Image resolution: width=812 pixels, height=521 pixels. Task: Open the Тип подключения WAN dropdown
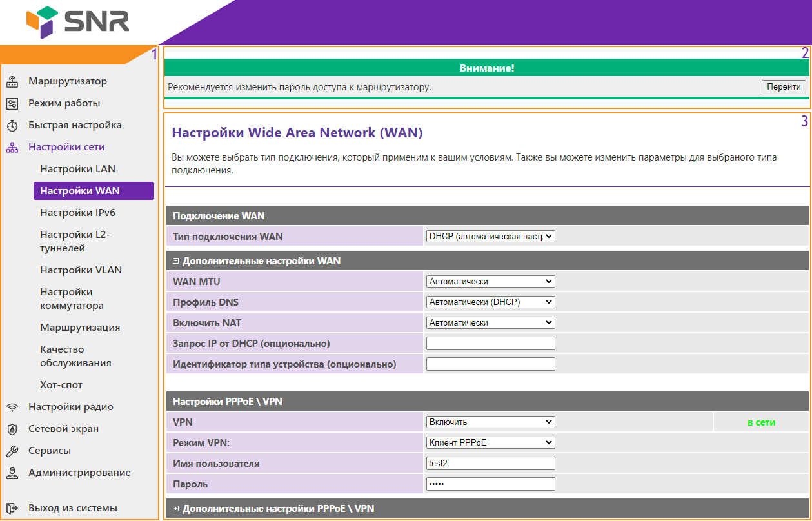pyautogui.click(x=490, y=237)
